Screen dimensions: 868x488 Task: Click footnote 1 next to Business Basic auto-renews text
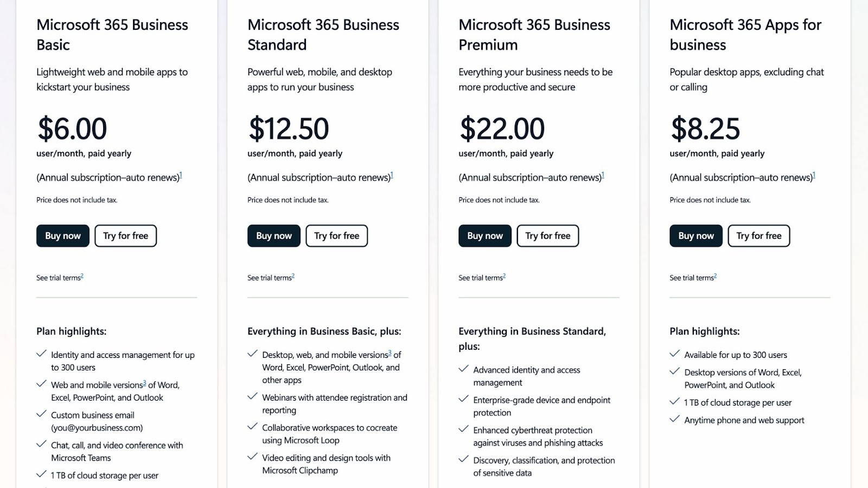point(181,174)
